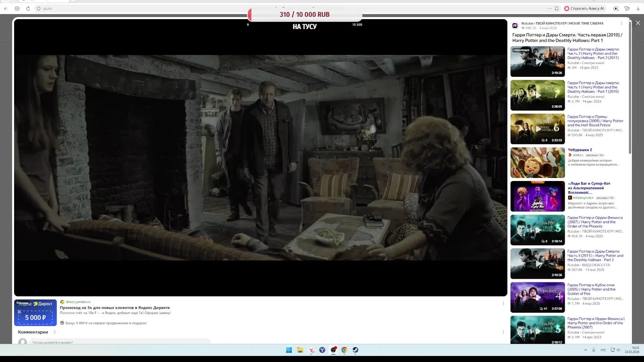Viewport: 644px width, 362px height.
Task: Open the three-dot menu in the Комментарии row
Action: (503, 332)
